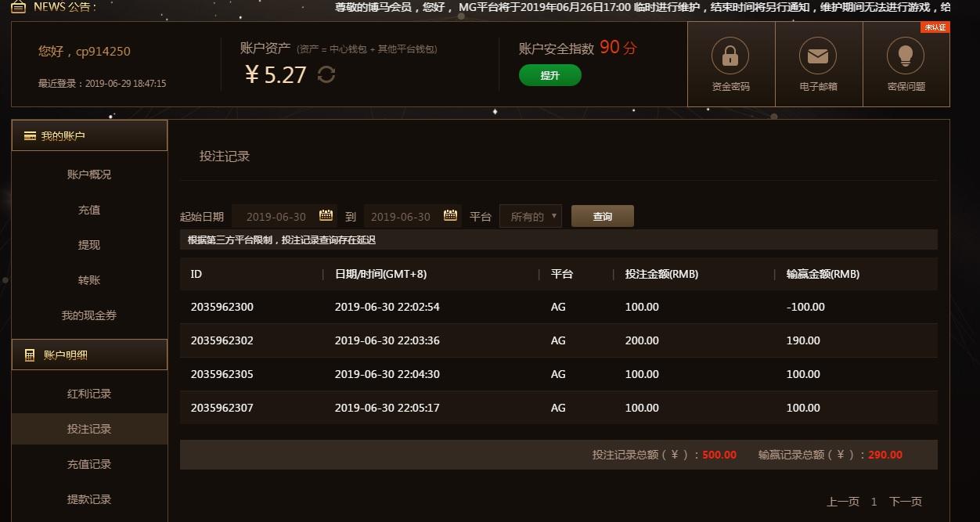This screenshot has width=980, height=522.
Task: Open the 电子邮箱 envelope icon
Action: [x=818, y=55]
